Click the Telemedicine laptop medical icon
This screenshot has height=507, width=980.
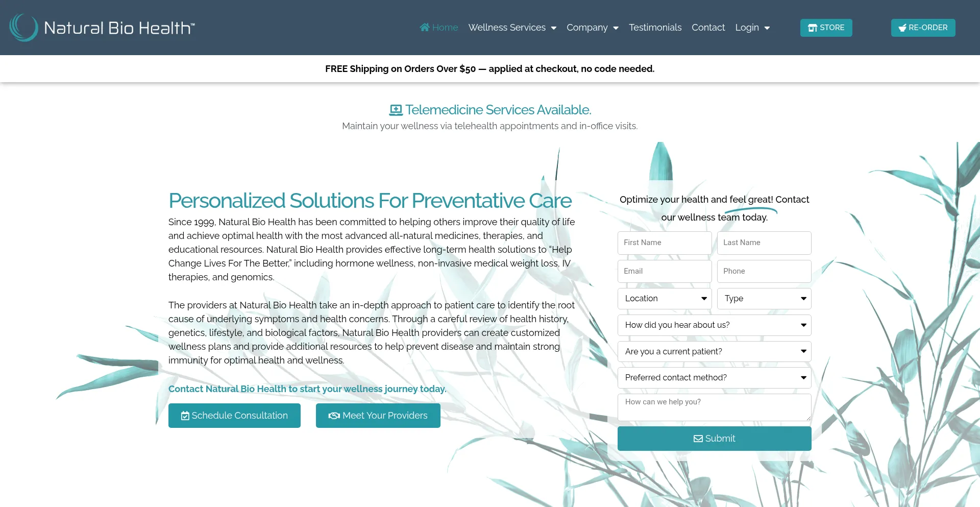(x=396, y=110)
